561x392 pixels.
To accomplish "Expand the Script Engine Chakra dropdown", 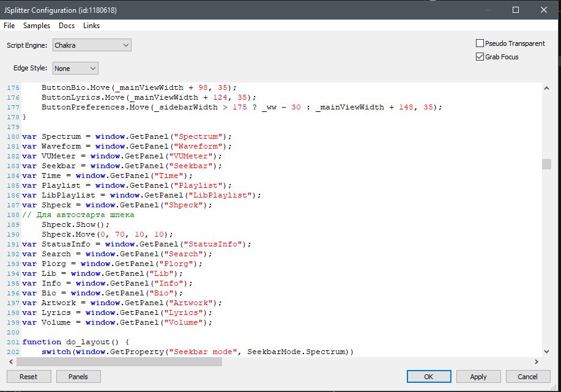I will coord(91,45).
